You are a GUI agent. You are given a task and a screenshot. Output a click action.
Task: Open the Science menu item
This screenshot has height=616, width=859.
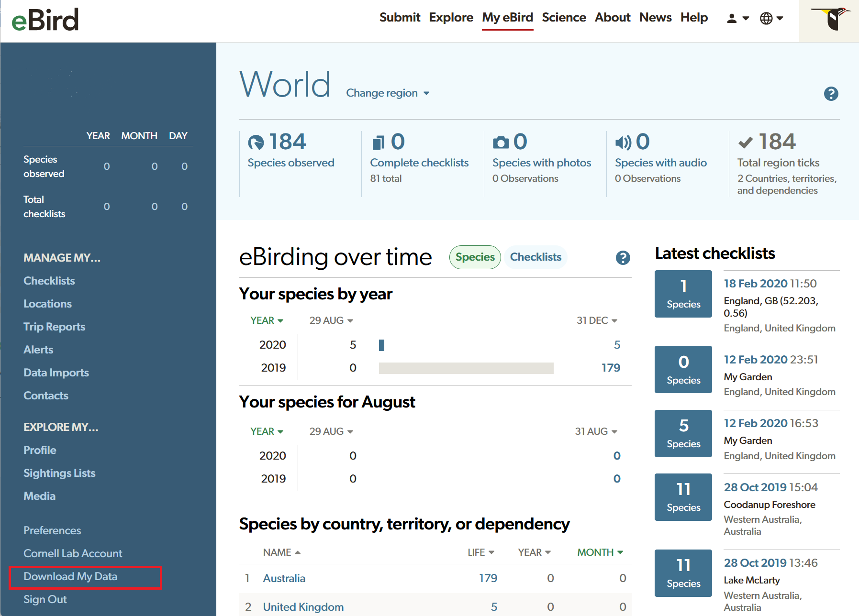(564, 18)
